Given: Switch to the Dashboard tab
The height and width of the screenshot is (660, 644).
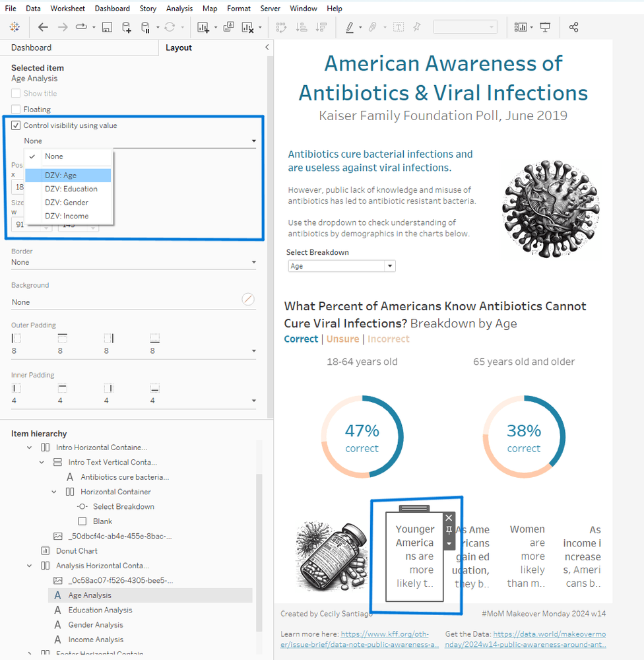Looking at the screenshot, I should tap(31, 48).
